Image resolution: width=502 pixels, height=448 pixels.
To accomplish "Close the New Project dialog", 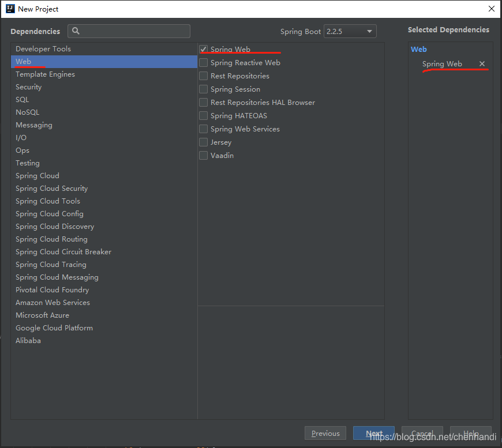I will click(492, 9).
